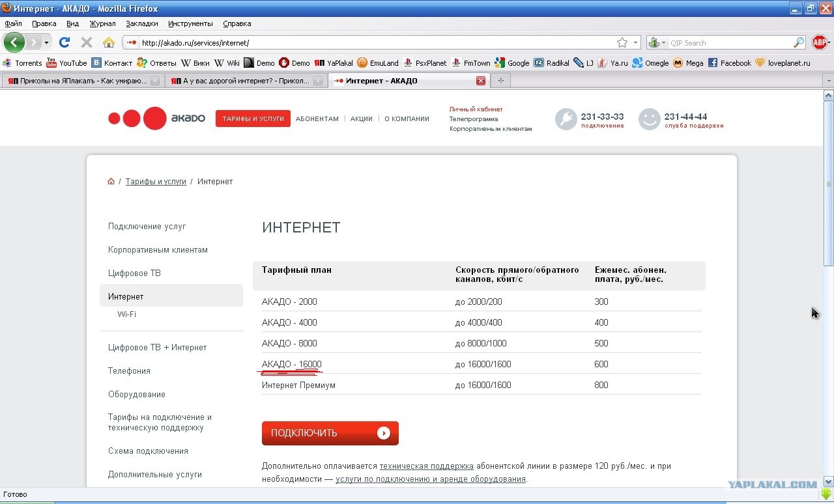Open the Radikal bookmark
The height and width of the screenshot is (504, 834).
[551, 63]
